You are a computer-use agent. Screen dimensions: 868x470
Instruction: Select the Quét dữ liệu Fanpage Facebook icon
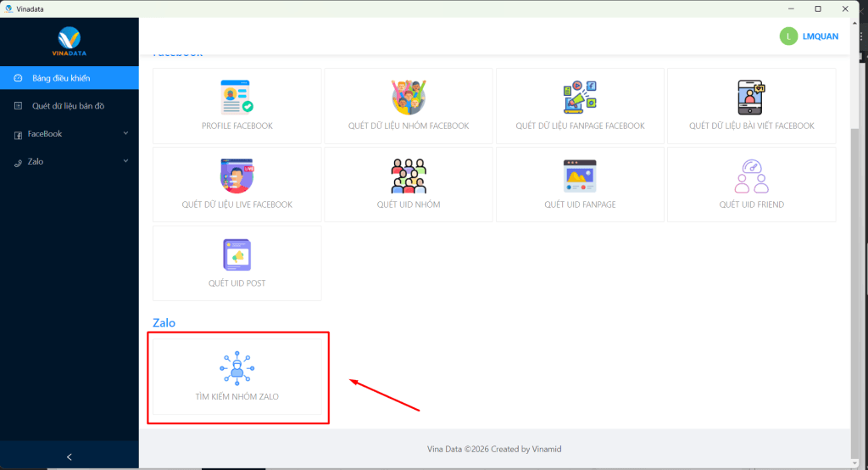(580, 98)
